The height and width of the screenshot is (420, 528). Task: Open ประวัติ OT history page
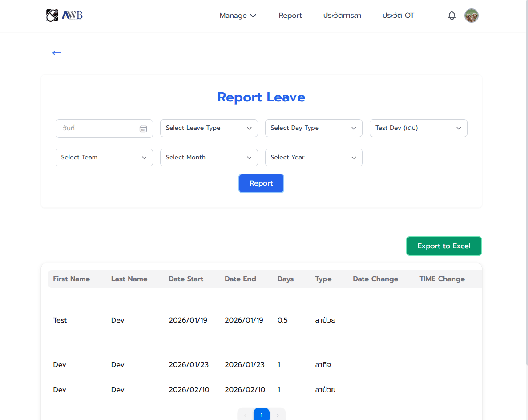click(398, 16)
